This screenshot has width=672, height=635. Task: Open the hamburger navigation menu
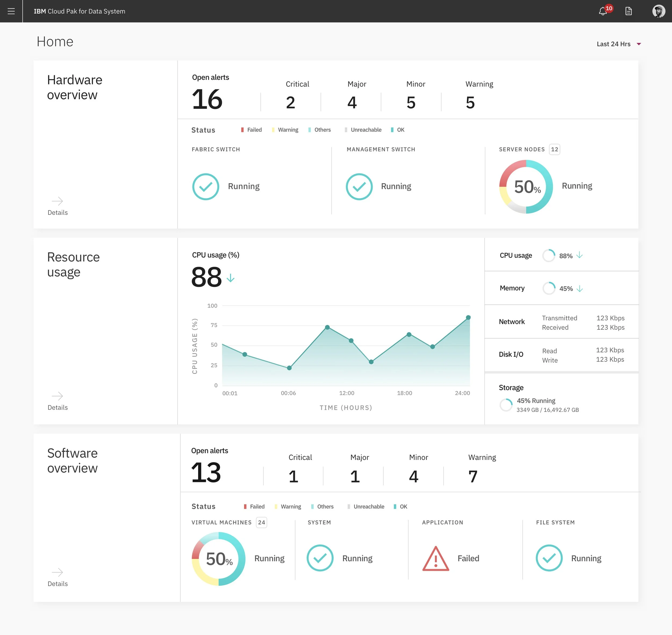click(11, 11)
